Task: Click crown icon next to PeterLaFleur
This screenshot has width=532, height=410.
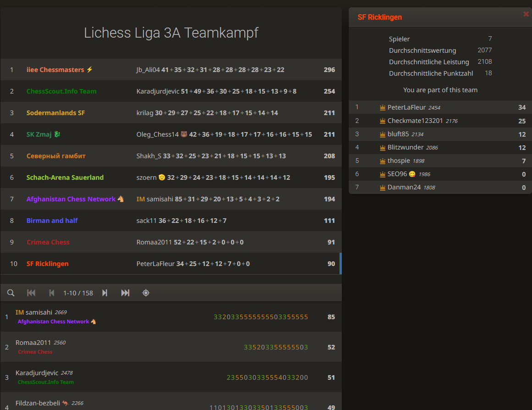Action: point(383,108)
